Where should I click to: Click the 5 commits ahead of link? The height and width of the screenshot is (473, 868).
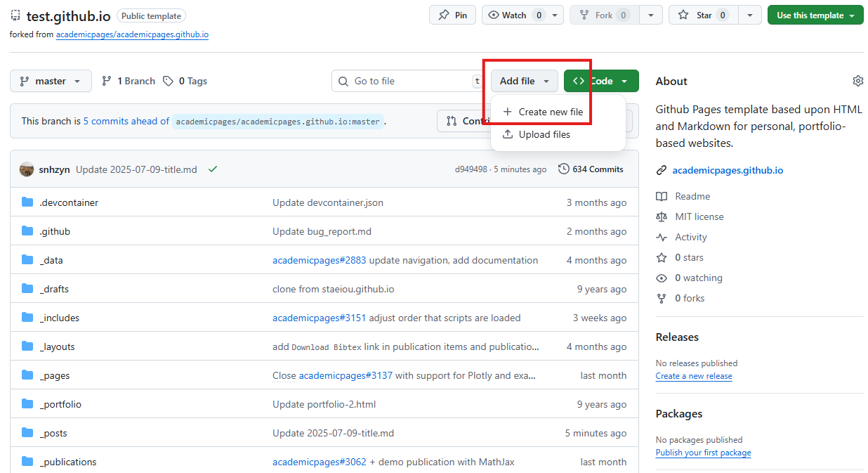click(126, 121)
